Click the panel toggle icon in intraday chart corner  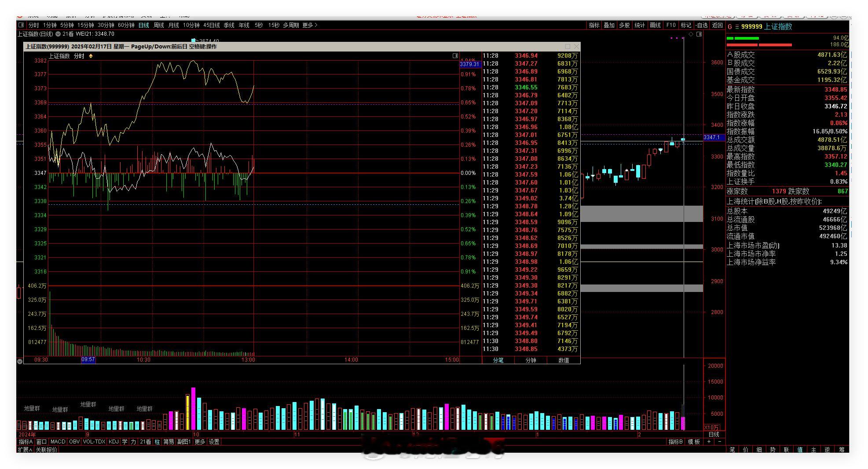455,56
